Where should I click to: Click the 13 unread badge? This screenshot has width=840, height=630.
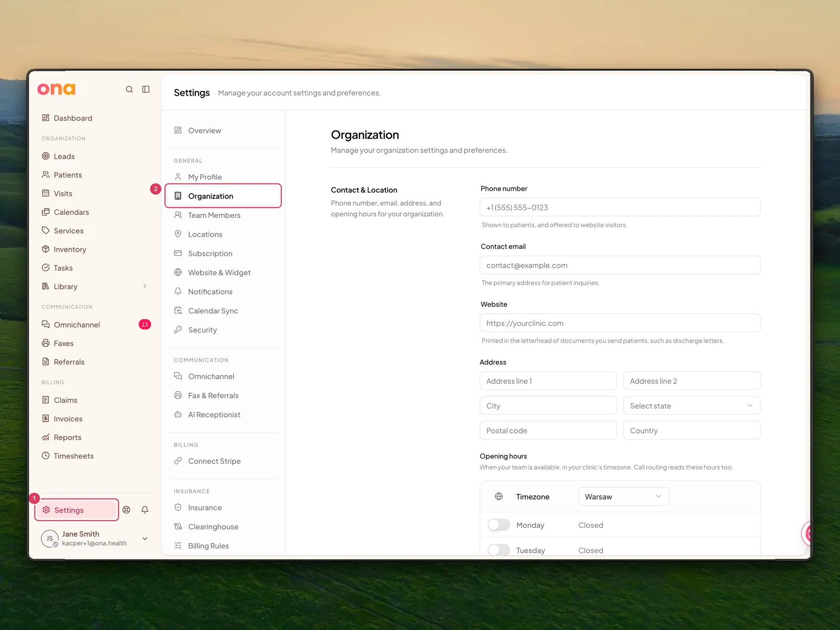coord(145,324)
